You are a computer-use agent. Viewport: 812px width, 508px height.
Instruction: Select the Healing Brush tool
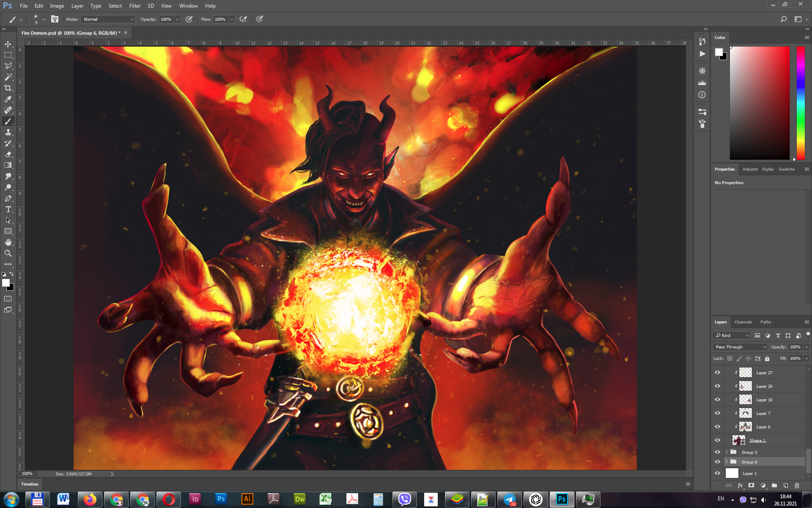click(x=8, y=110)
